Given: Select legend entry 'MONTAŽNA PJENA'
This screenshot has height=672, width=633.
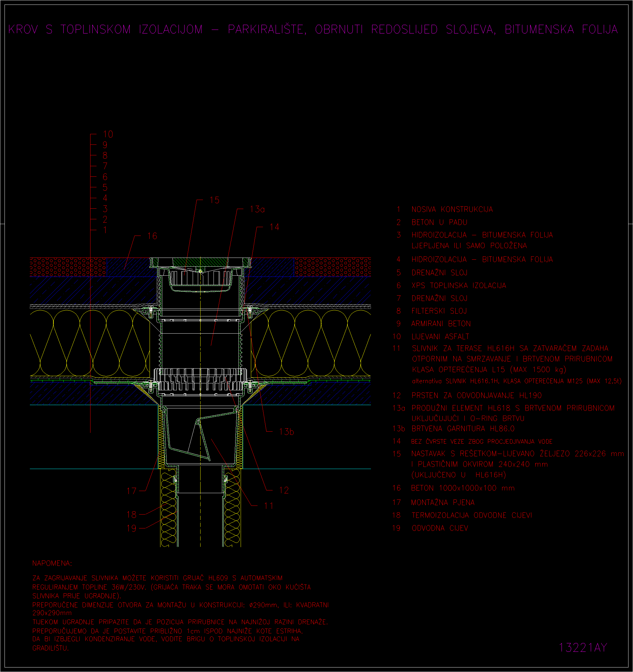Looking at the screenshot, I should click(443, 503).
